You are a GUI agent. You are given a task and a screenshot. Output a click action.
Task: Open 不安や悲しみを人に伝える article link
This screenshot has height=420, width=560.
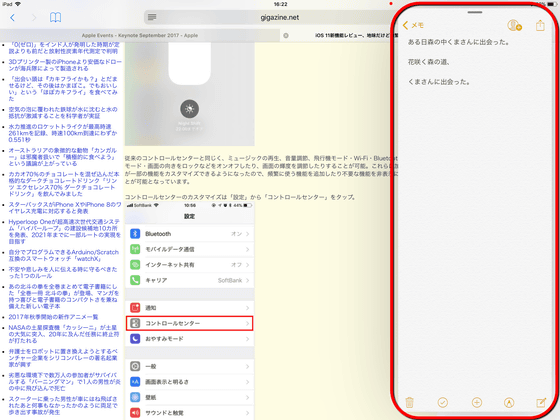63,272
